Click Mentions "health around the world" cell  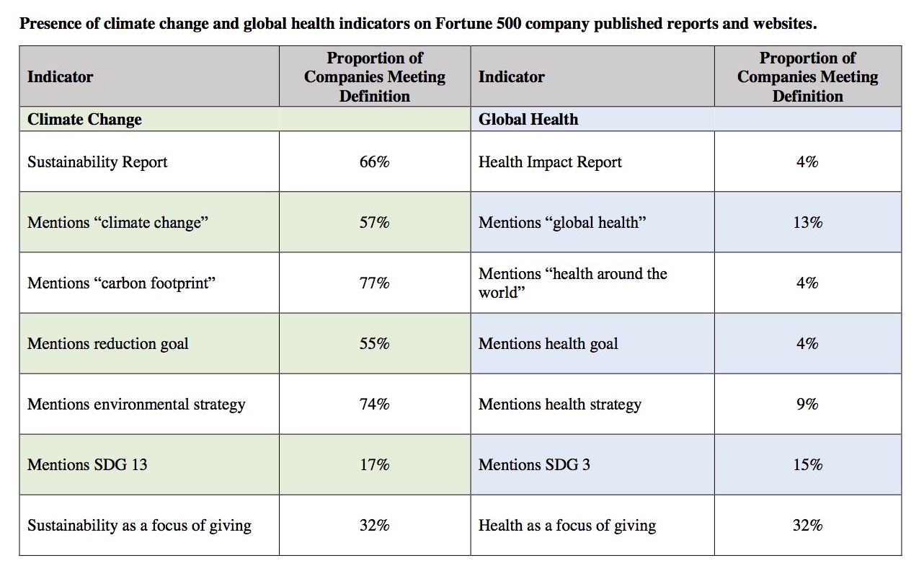[x=572, y=283]
